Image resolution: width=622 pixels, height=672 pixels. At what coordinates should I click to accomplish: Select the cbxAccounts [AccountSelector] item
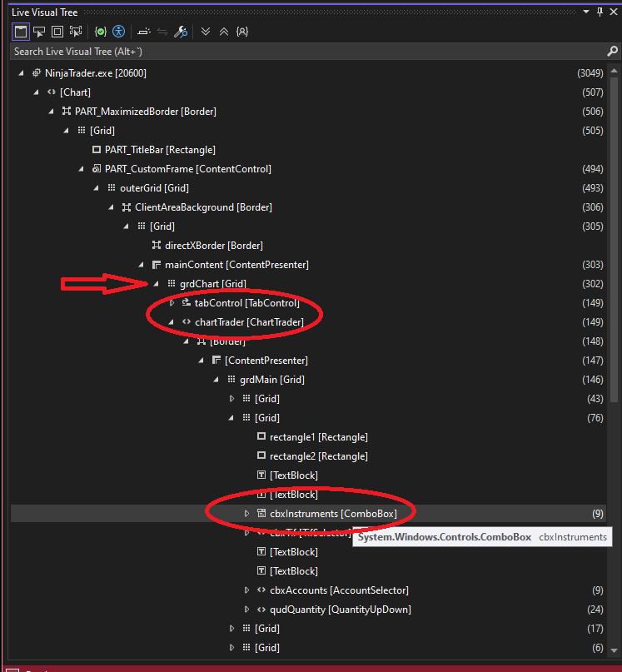pyautogui.click(x=338, y=590)
